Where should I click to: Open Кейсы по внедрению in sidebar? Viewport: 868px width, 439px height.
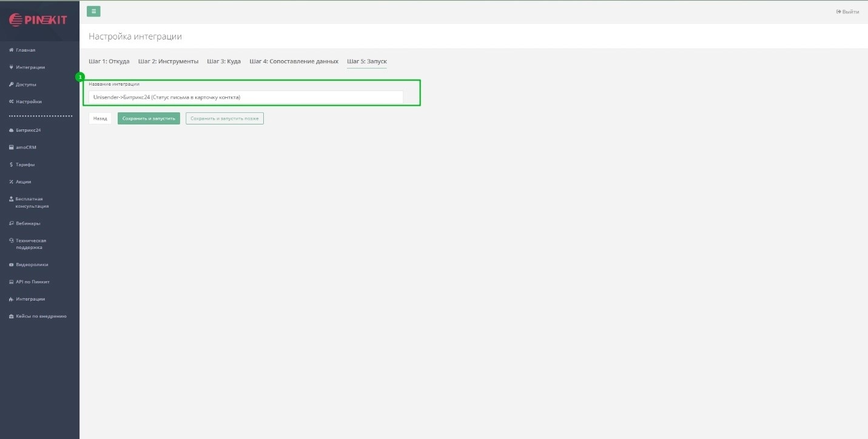point(41,316)
